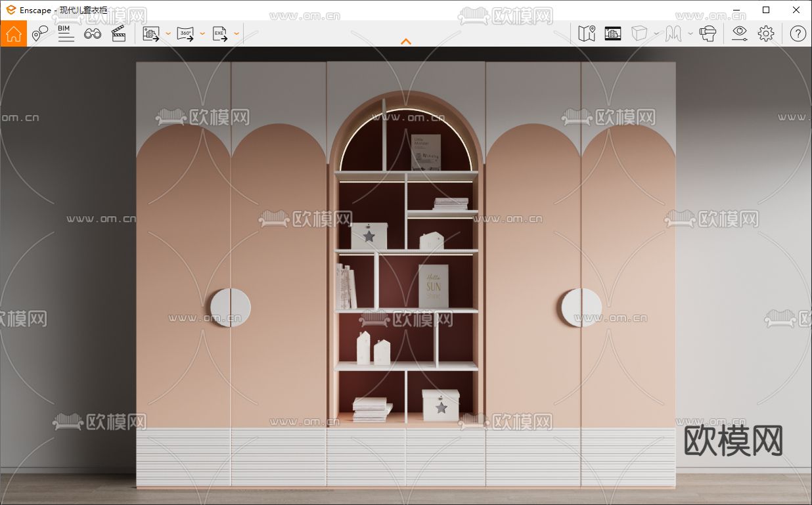Toggle the VR headset mode
Image resolution: width=812 pixels, height=505 pixels.
[708, 33]
